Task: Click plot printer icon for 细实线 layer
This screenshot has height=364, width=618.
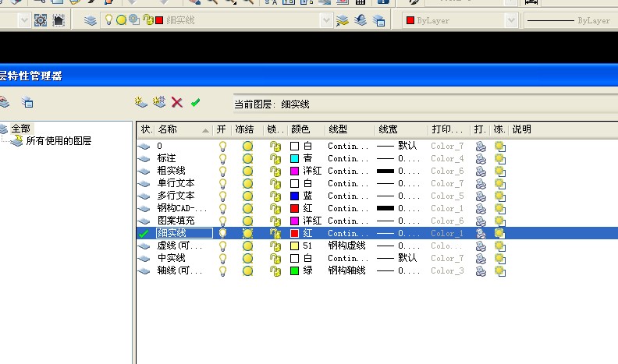Action: coord(481,233)
